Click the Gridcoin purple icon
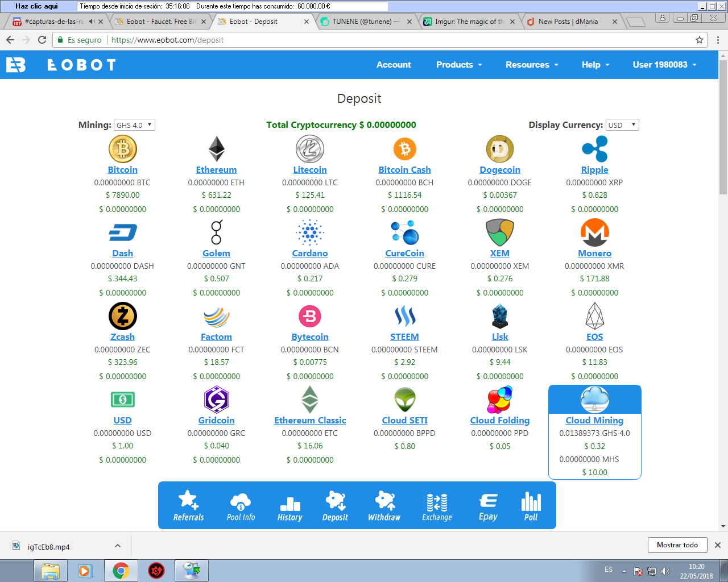 pyautogui.click(x=217, y=400)
